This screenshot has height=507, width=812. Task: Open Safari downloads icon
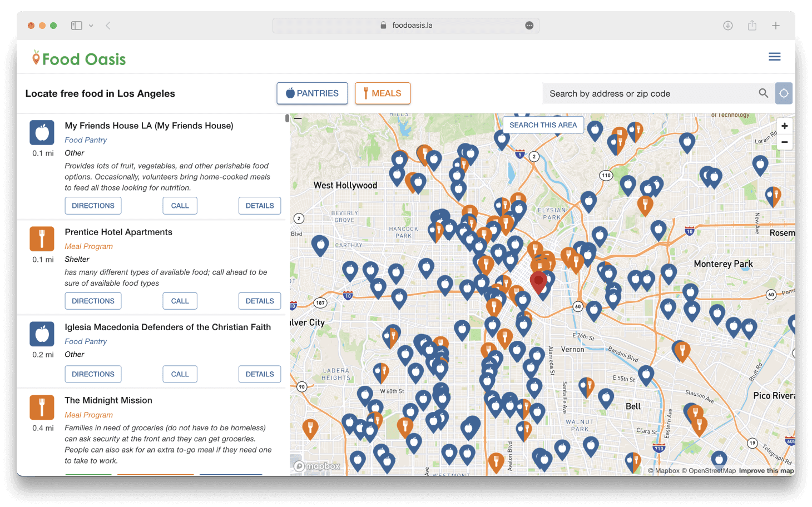pyautogui.click(x=727, y=26)
